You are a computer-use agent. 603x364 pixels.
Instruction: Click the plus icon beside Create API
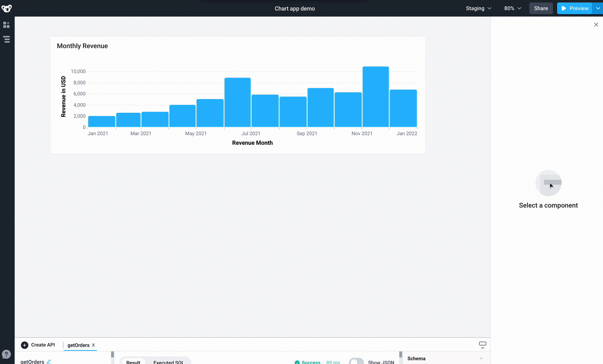tap(24, 345)
